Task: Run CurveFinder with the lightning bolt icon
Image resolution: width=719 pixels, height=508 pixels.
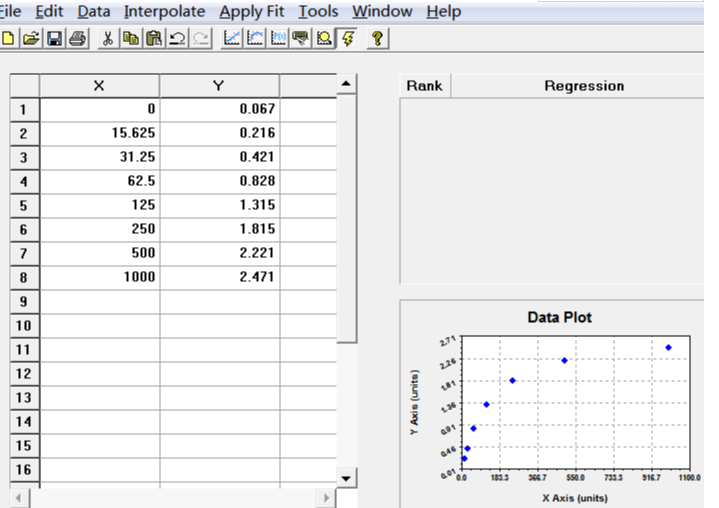Action: pos(347,38)
